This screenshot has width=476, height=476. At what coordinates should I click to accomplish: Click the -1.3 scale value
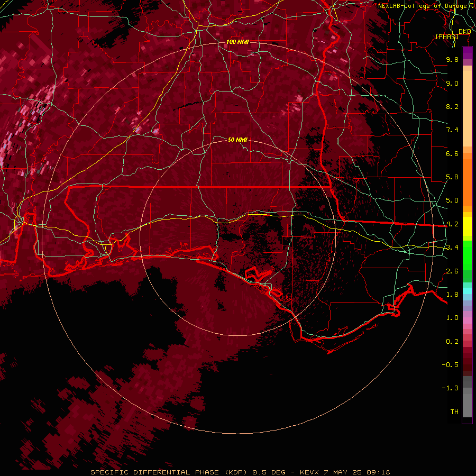click(x=450, y=388)
